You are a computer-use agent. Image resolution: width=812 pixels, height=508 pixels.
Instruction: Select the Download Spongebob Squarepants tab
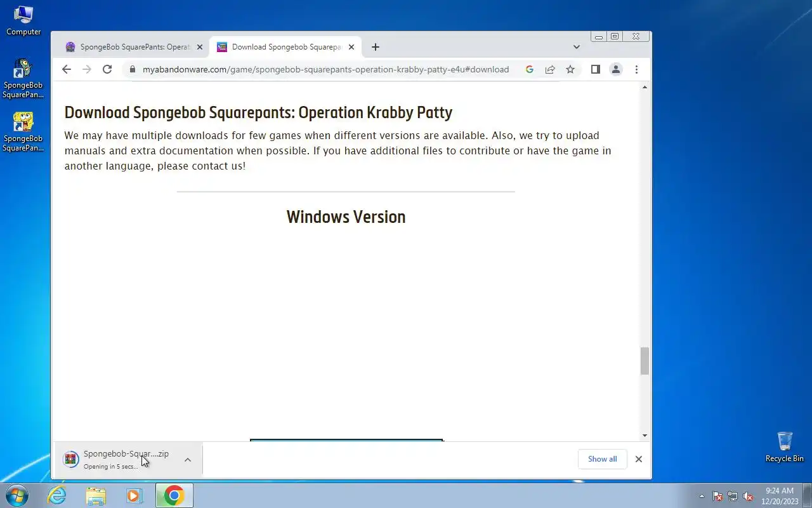[x=285, y=47]
